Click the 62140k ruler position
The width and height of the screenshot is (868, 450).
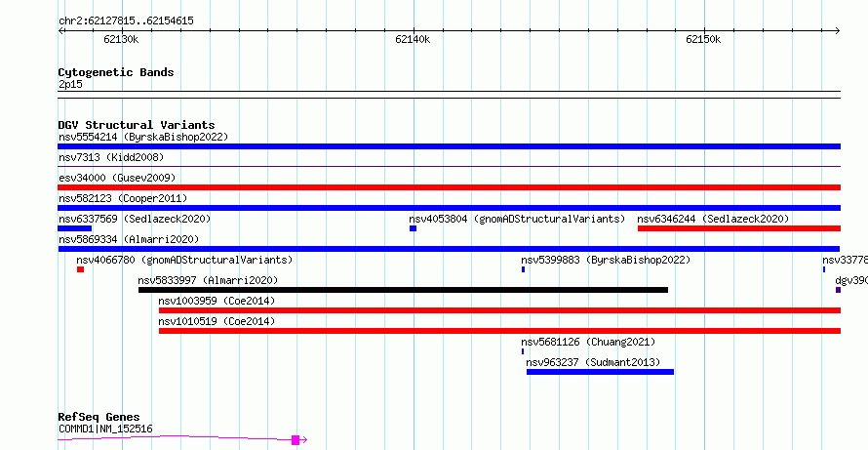click(413, 39)
